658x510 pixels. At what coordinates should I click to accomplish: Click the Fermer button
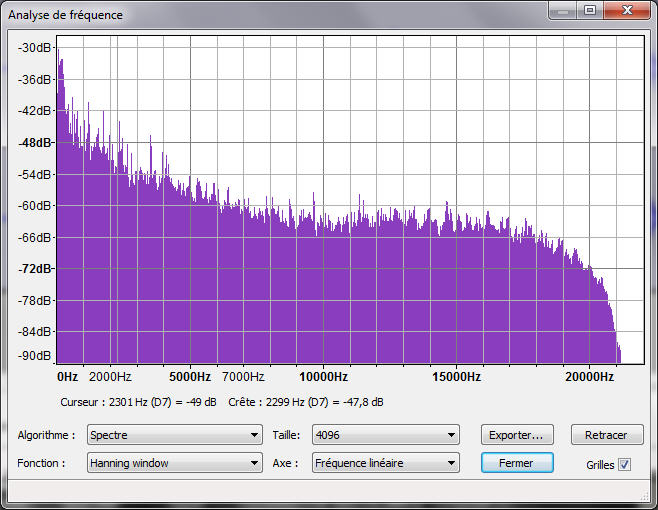click(517, 463)
